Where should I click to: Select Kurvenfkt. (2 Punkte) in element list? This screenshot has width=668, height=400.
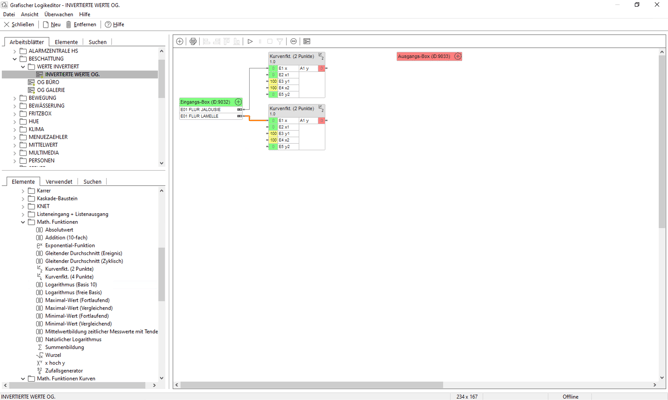[x=69, y=269]
